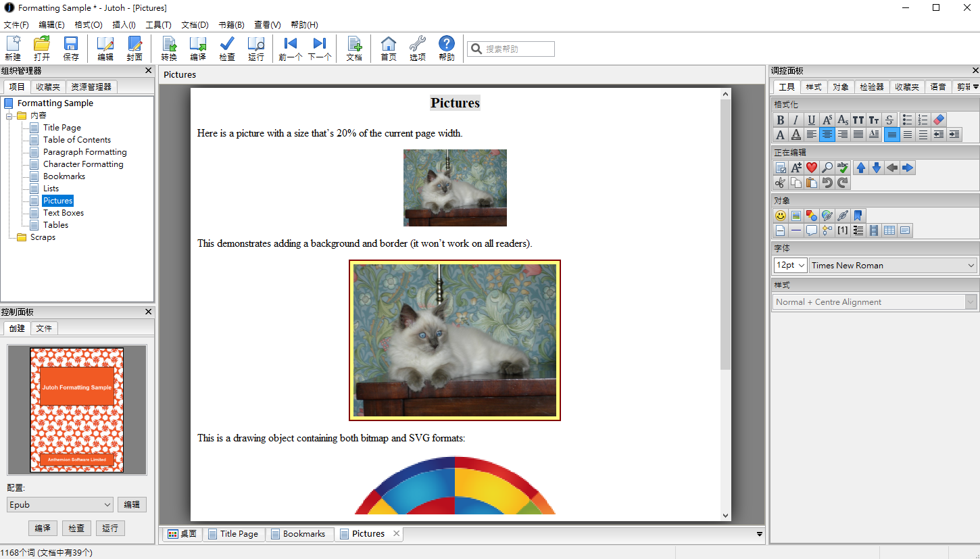Image resolution: width=980 pixels, height=559 pixels.
Task: Close the 组织管理器 panel
Action: [149, 71]
